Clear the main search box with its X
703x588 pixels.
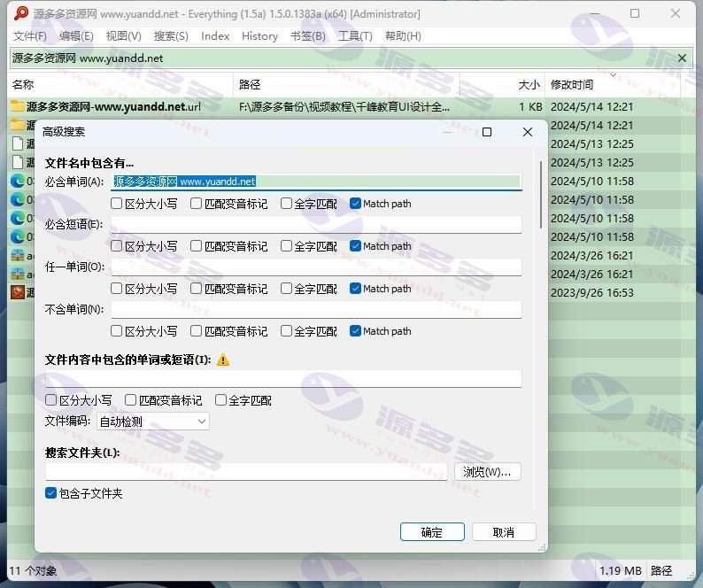click(682, 58)
